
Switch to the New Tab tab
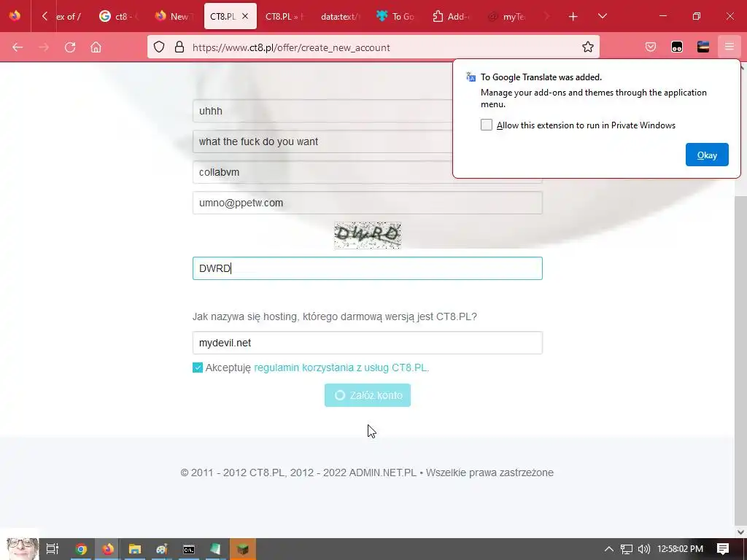(x=174, y=16)
